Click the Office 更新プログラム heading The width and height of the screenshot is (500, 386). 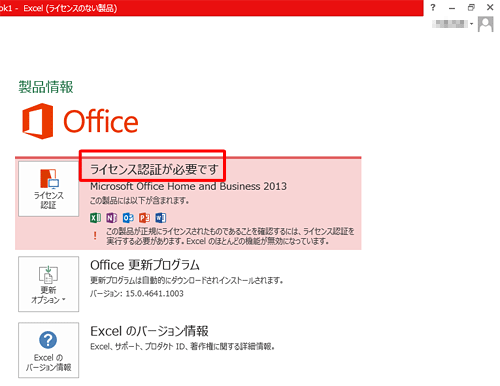tap(145, 265)
